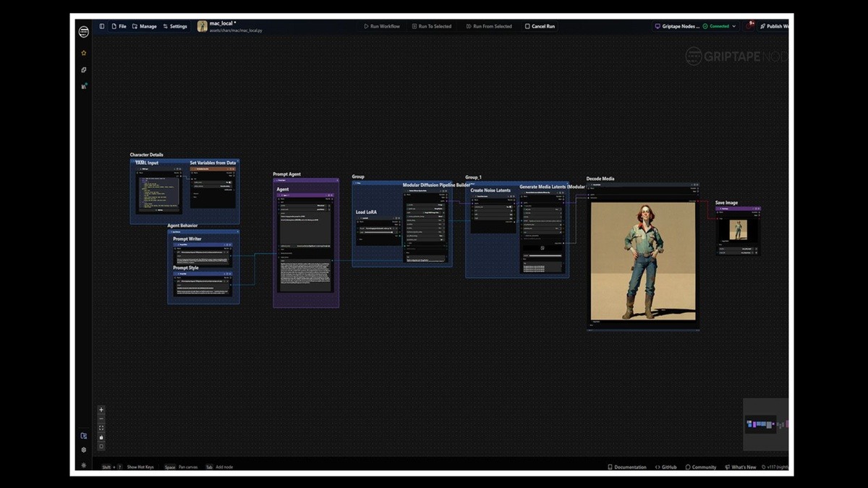Image resolution: width=868 pixels, height=488 pixels.
Task: Click the square control below the lock
Action: [x=101, y=446]
